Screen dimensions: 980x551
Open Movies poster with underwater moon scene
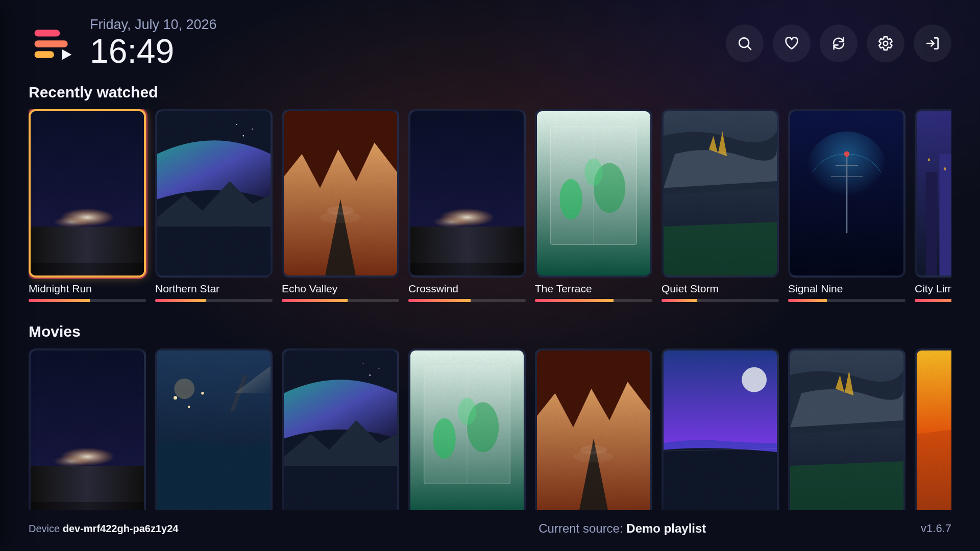tap(214, 430)
